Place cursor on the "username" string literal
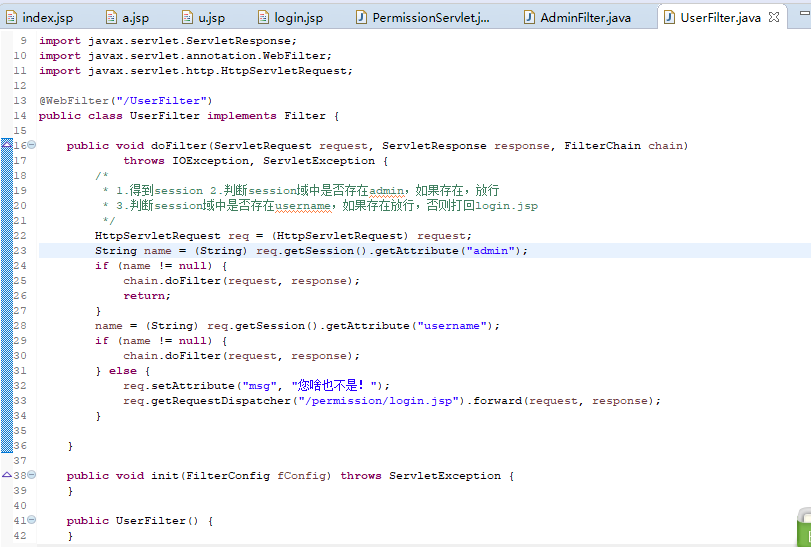 click(x=456, y=326)
